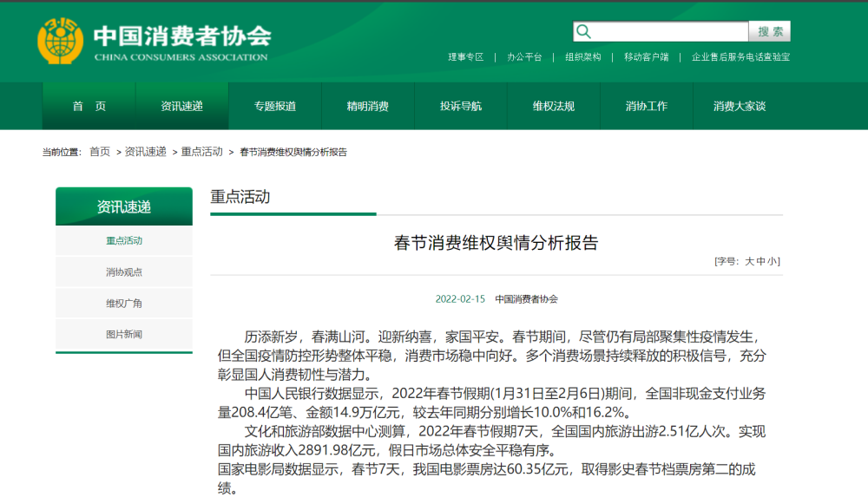
Task: Click the 搜索 search button
Action: (770, 31)
